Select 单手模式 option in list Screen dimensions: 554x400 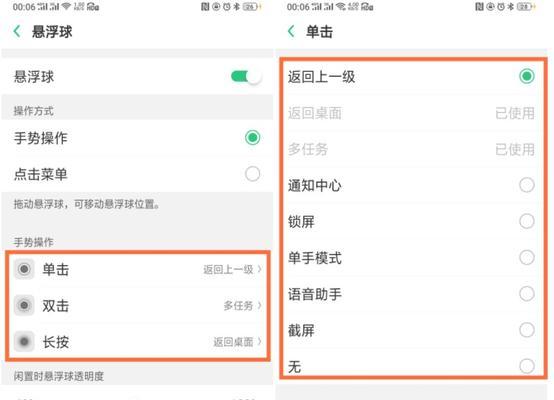click(x=413, y=258)
